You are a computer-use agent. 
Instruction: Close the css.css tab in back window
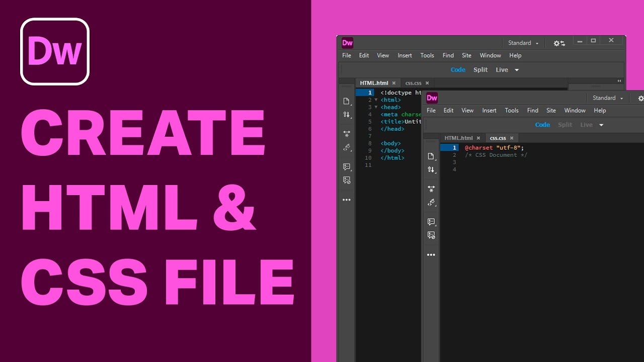coord(427,83)
